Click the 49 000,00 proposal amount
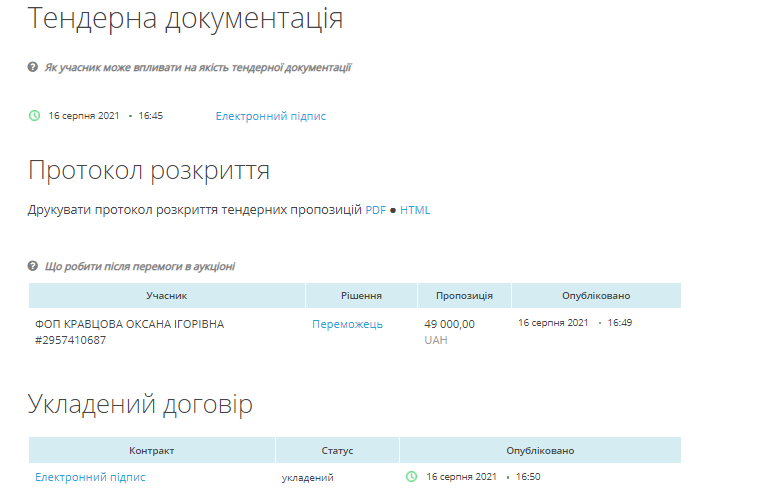758x500 pixels. (450, 324)
